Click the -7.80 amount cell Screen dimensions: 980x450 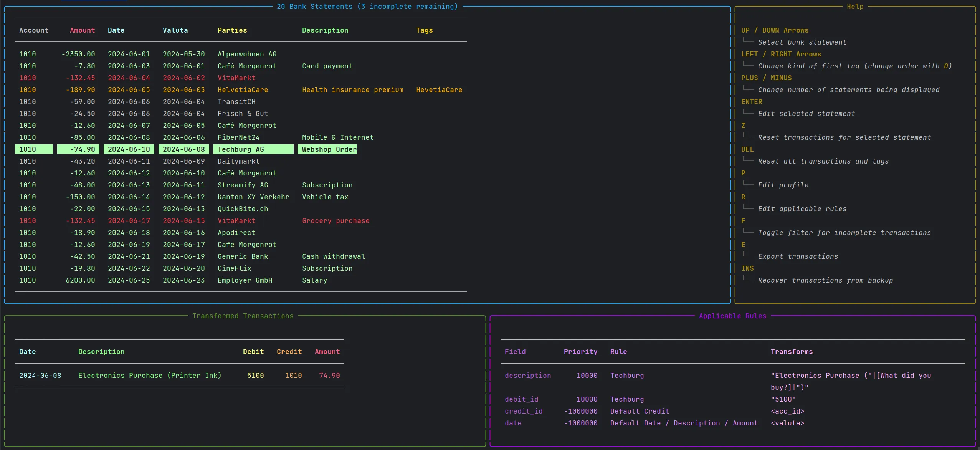(x=84, y=66)
